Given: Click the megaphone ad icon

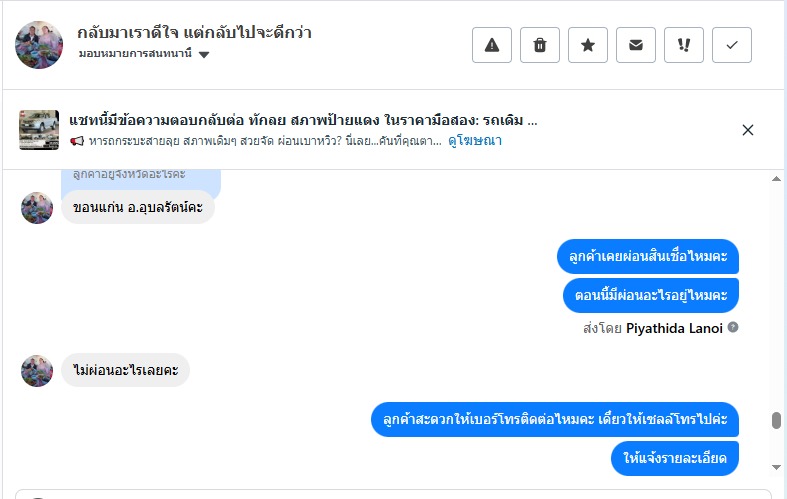Looking at the screenshot, I should [x=77, y=141].
